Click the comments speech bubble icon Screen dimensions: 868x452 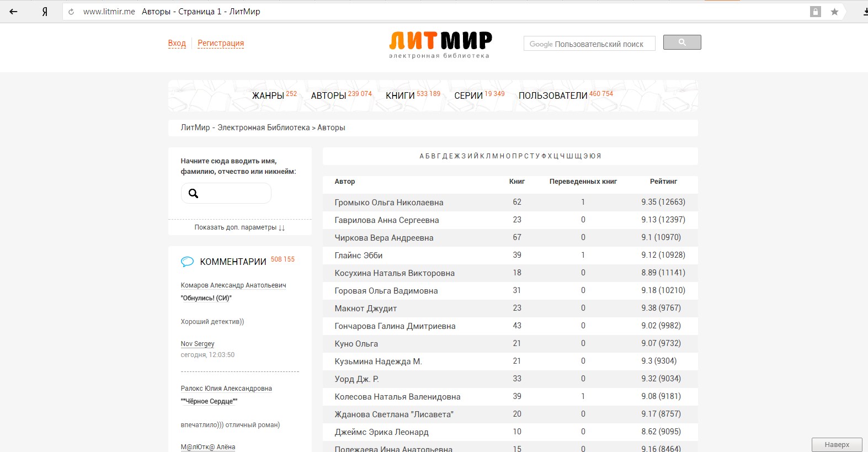tap(187, 262)
